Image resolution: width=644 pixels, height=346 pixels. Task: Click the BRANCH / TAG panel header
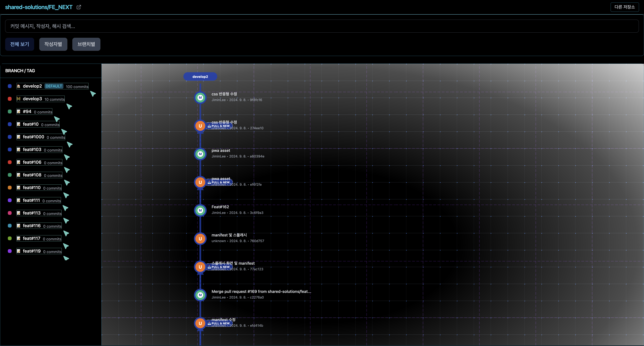click(x=20, y=71)
